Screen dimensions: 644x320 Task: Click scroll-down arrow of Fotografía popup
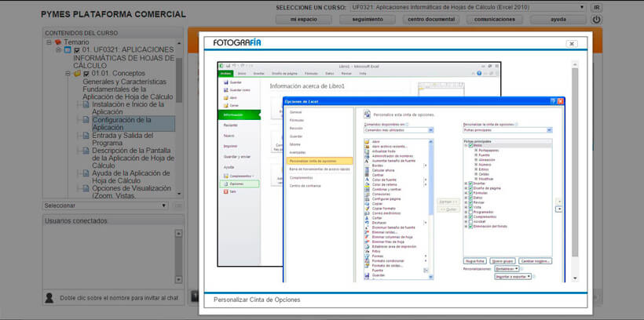[575, 278]
